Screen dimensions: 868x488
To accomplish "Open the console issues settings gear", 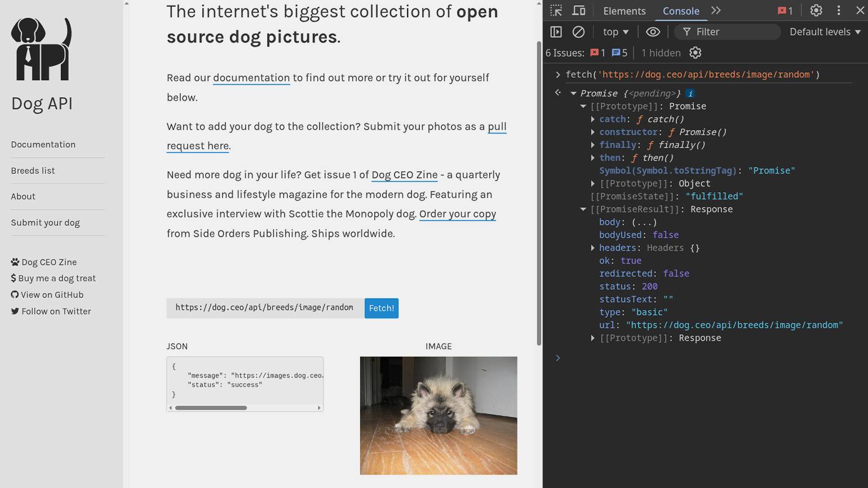I will coord(696,53).
